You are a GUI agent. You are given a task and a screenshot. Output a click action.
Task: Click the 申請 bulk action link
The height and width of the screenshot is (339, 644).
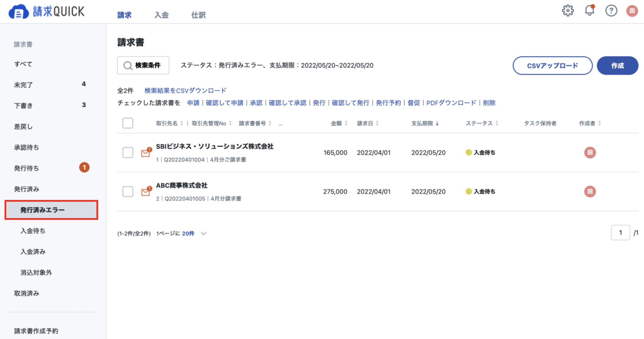click(193, 103)
